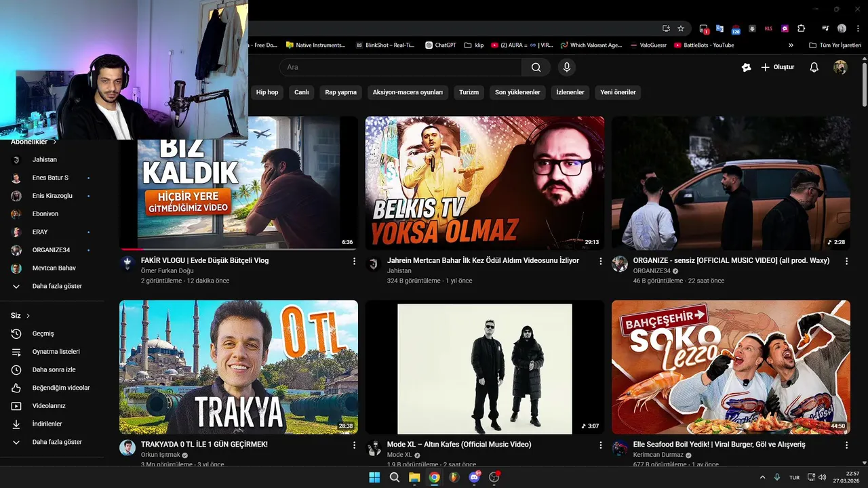This screenshot has width=868, height=488.
Task: Open Windows Start menu
Action: [x=374, y=477]
